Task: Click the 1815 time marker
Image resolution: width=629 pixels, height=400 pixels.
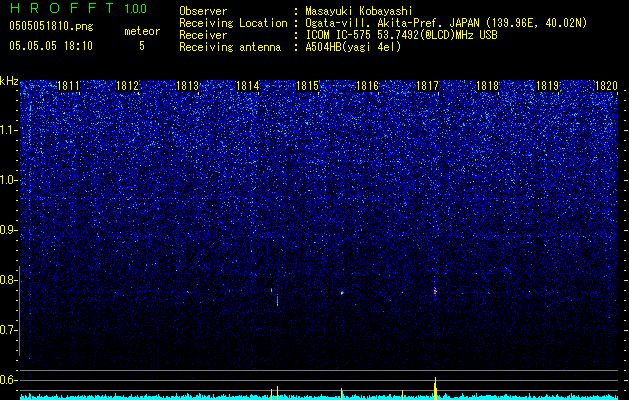Action: click(x=307, y=86)
